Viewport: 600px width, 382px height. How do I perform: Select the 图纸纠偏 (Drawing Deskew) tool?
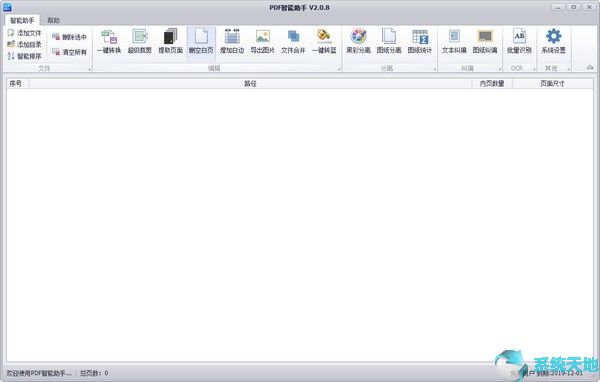coord(485,42)
